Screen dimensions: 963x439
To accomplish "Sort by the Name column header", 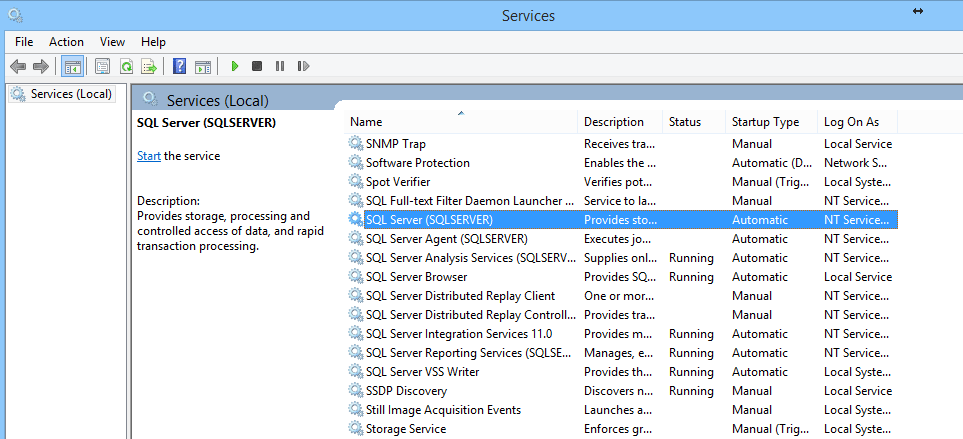I will point(461,122).
